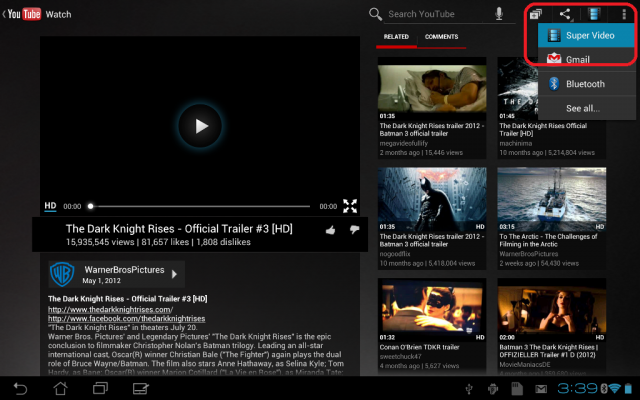Tap the USB status icon
Viewport: 640px width, 400px height.
pyautogui.click(x=469, y=389)
